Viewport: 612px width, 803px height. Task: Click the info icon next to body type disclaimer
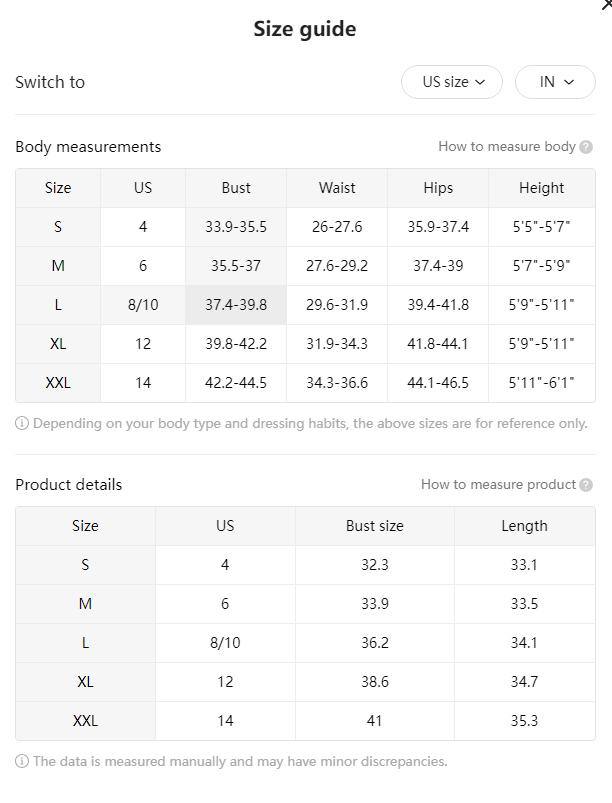(x=22, y=424)
